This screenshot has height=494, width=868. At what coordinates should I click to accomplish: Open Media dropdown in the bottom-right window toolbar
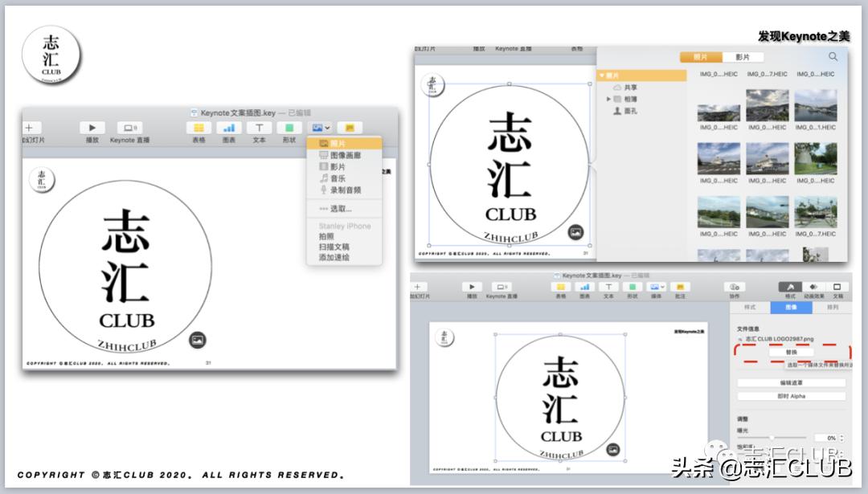656,287
